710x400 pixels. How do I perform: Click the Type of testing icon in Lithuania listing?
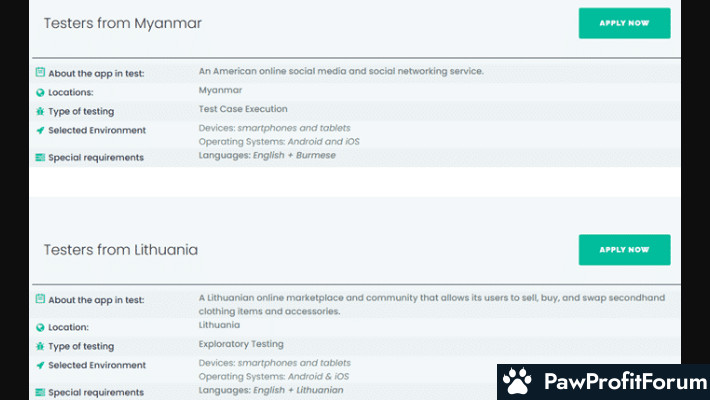click(40, 346)
